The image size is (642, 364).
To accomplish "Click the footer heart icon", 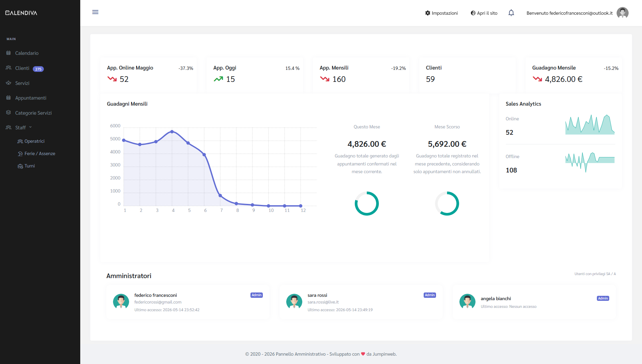I will click(363, 354).
